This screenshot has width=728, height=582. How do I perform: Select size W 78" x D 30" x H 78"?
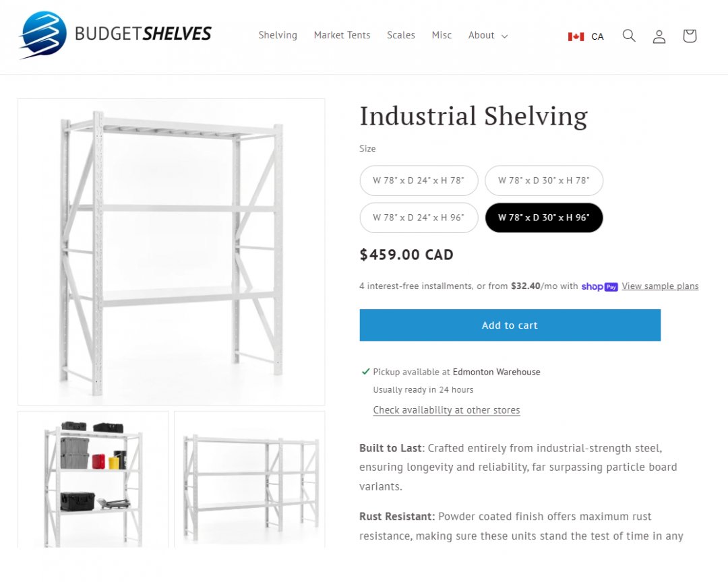coord(543,181)
